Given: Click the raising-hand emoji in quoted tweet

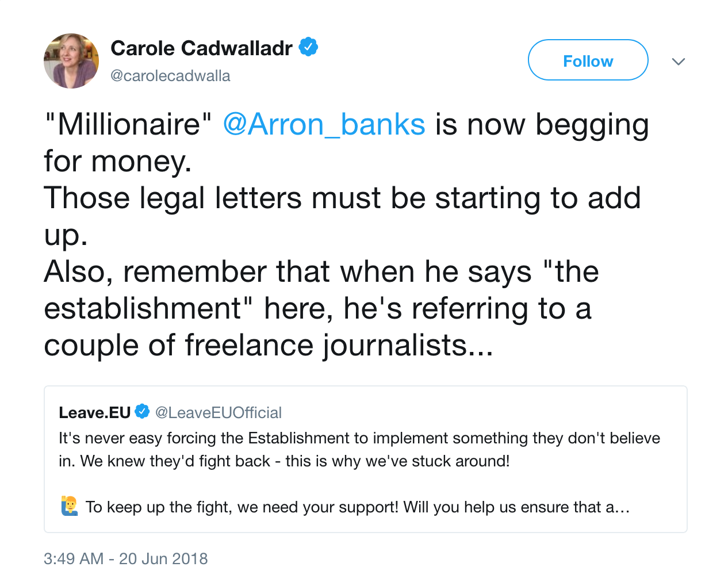Looking at the screenshot, I should pos(70,506).
